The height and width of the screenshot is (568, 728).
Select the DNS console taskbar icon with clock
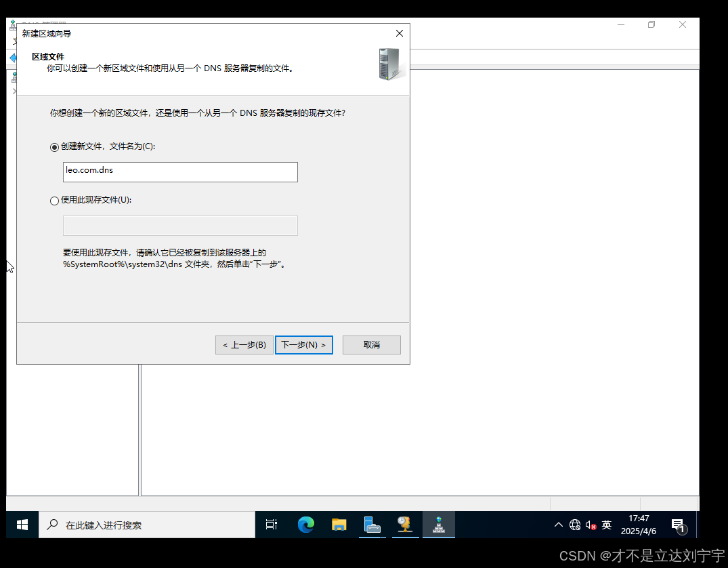coord(405,525)
